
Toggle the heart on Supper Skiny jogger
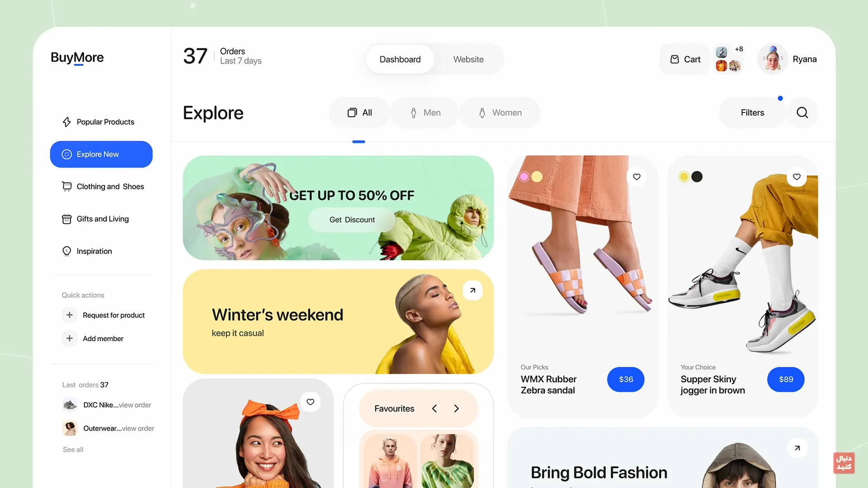[x=797, y=176]
